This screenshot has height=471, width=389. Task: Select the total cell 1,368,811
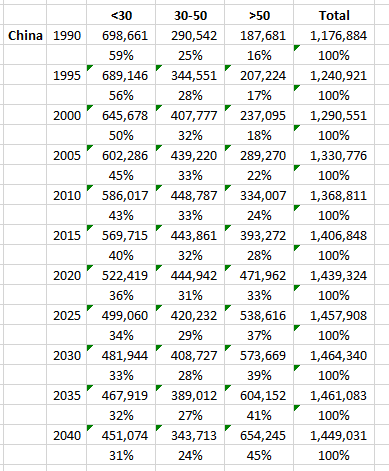[x=334, y=195]
